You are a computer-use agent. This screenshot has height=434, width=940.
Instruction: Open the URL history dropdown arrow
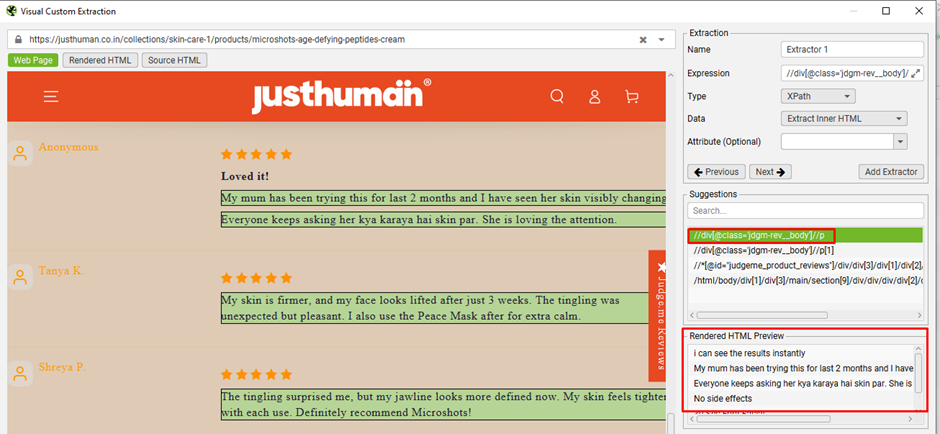661,40
